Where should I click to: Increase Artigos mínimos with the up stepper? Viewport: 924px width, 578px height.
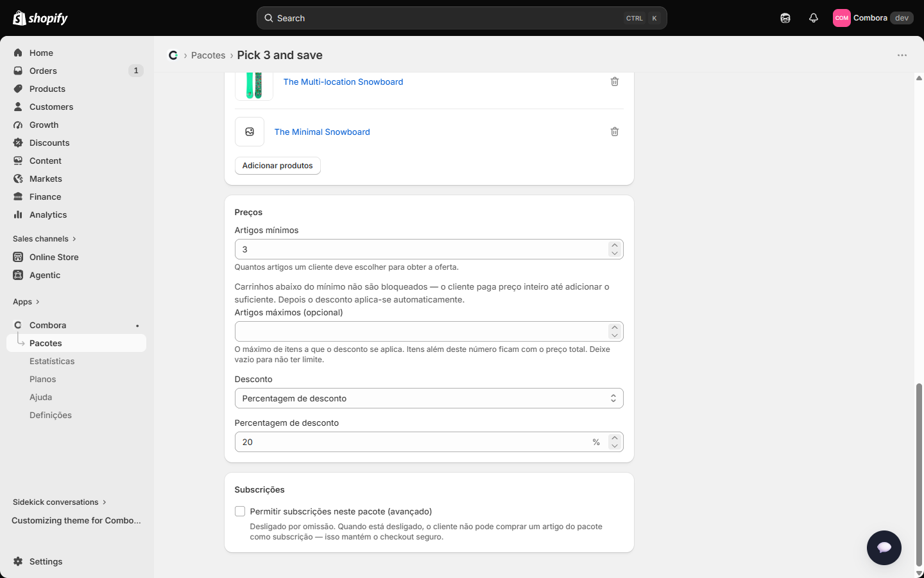point(615,245)
